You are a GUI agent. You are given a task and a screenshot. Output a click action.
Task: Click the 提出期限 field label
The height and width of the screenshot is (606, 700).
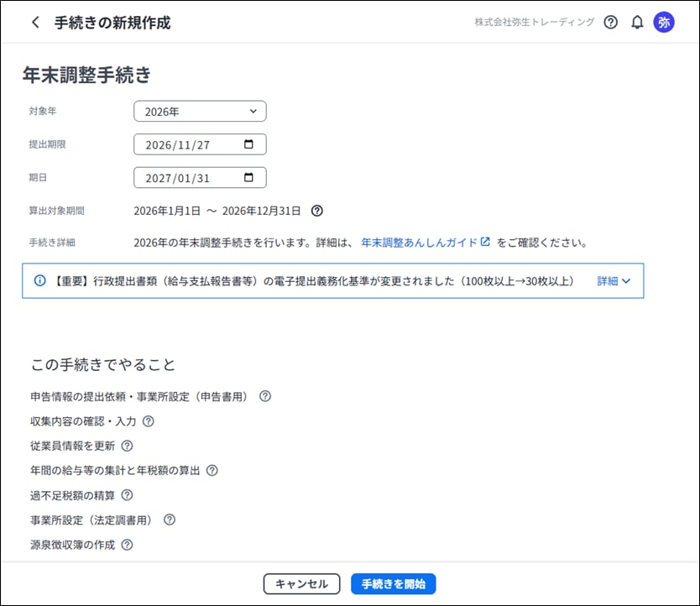[47, 144]
